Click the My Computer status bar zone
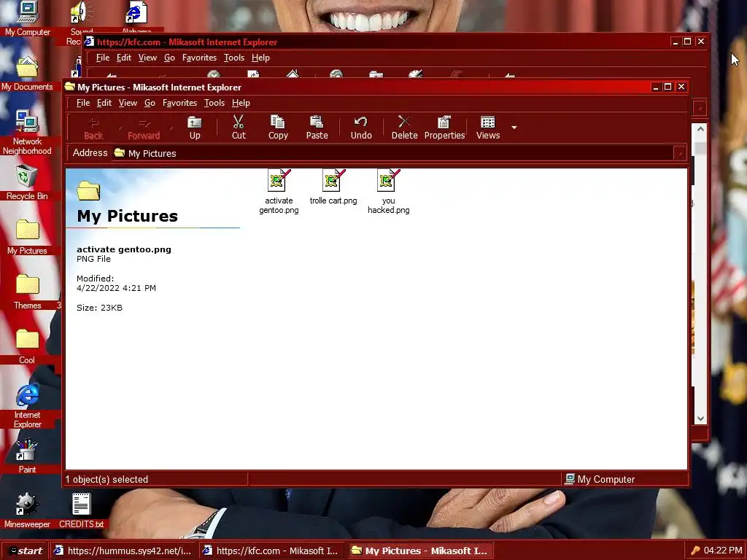The image size is (747, 560). [x=624, y=480]
